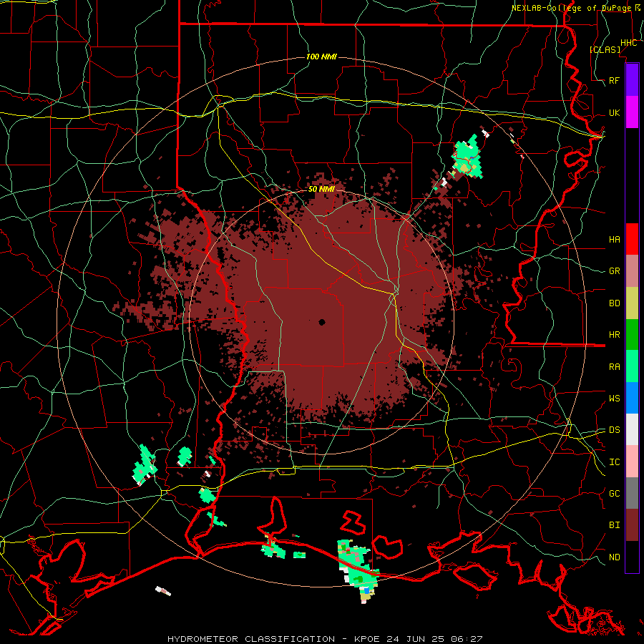Click the 100 NMI range ring label

(x=321, y=57)
